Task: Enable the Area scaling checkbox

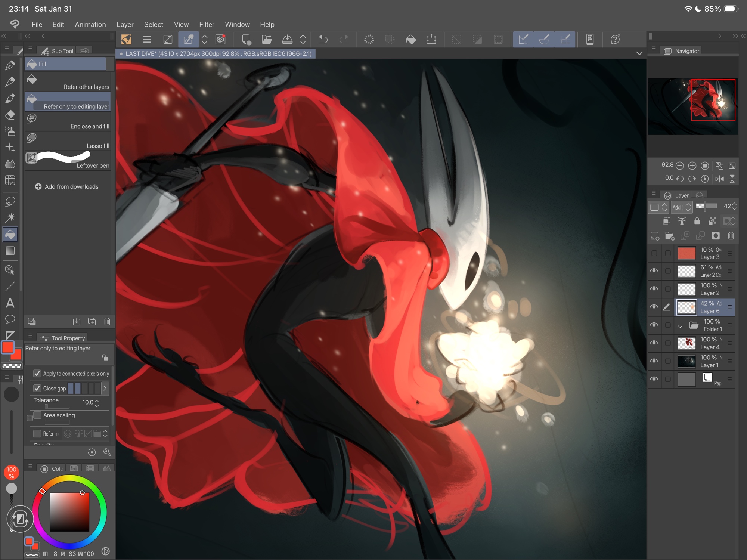Action: pyautogui.click(x=37, y=415)
